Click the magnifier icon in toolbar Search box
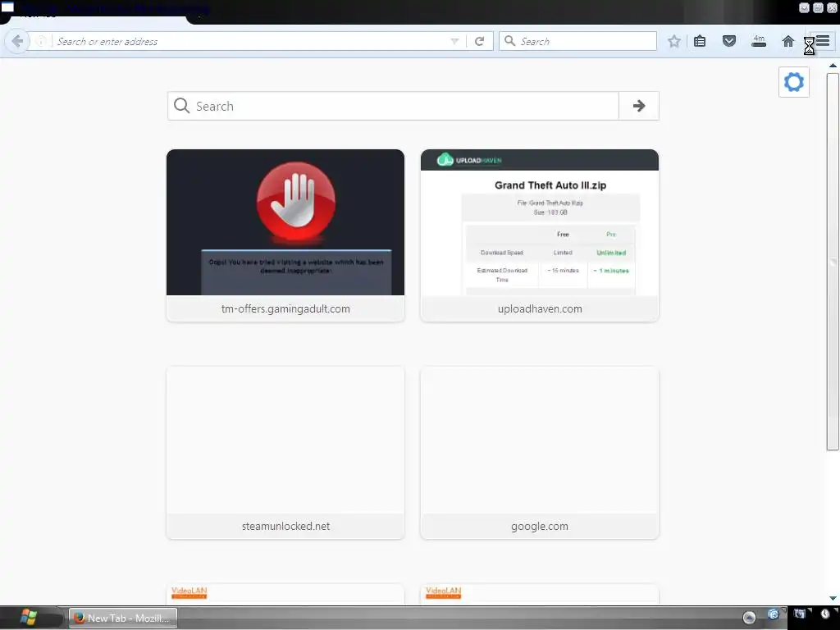Image resolution: width=840 pixels, height=630 pixels. point(509,41)
